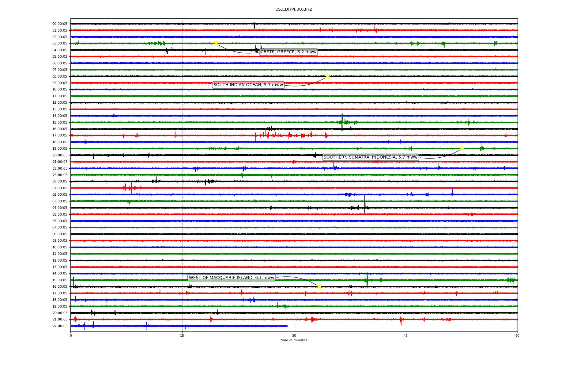This screenshot has width=588, height=368.
Task: Click the 19:00:05 label of the Sumatra star row
Action: click(60, 149)
